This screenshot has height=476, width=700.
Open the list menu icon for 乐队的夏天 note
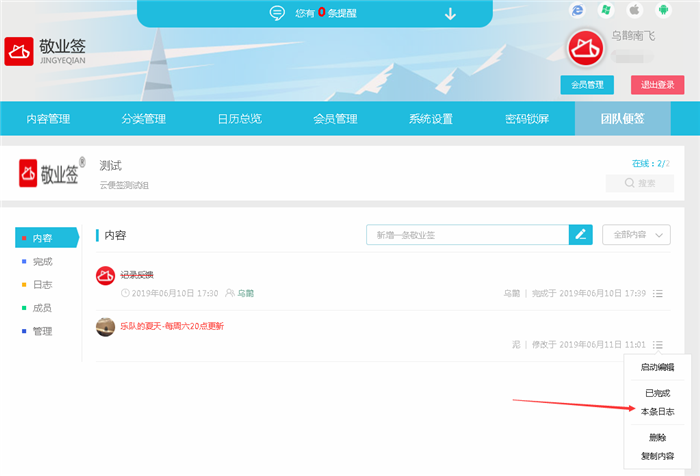click(658, 345)
